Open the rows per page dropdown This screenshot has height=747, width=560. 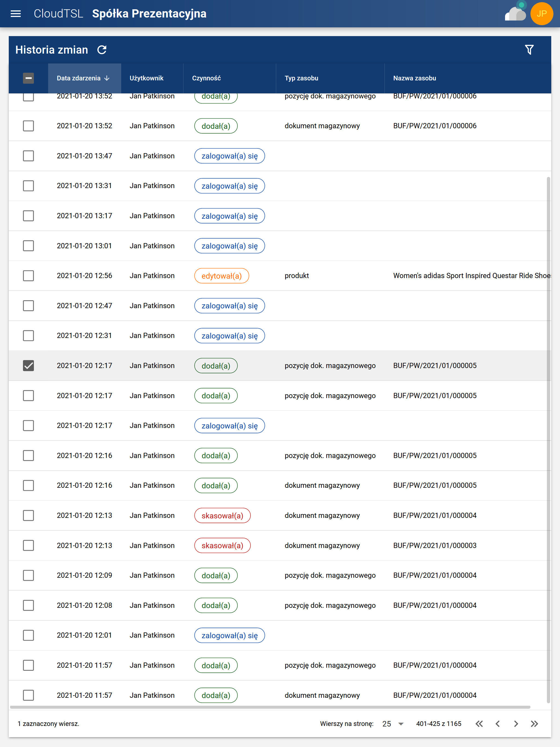[x=393, y=724]
